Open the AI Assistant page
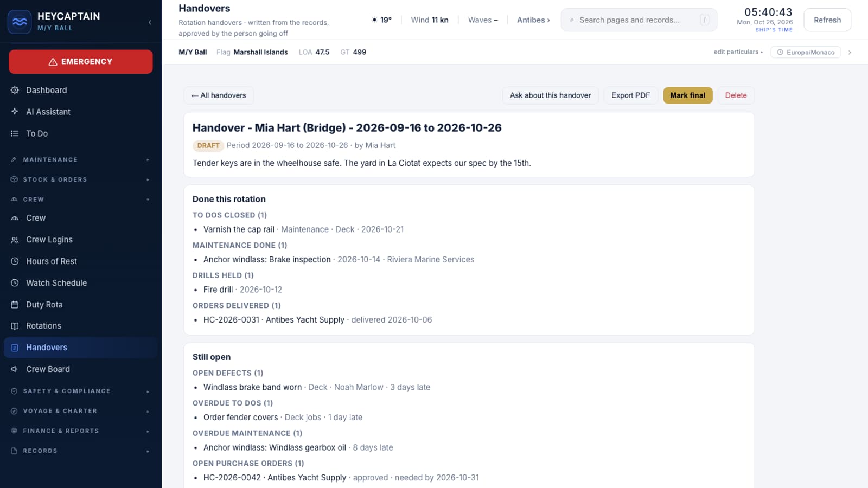 pyautogui.click(x=80, y=112)
